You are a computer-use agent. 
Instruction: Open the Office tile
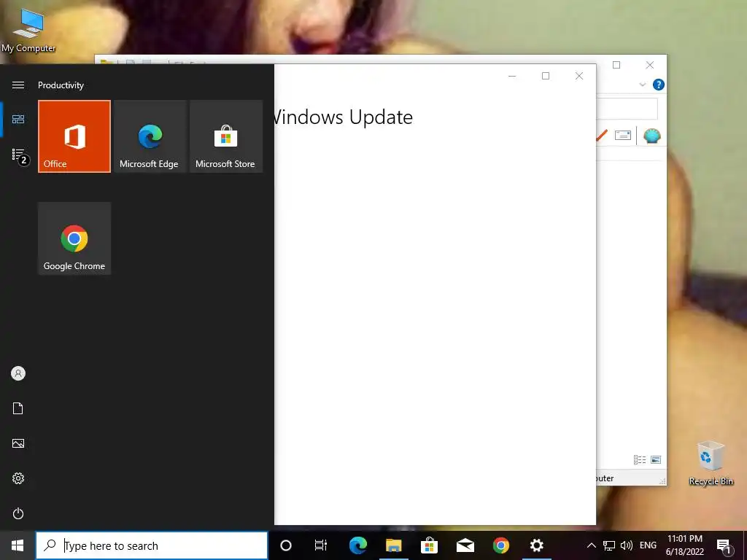(74, 136)
